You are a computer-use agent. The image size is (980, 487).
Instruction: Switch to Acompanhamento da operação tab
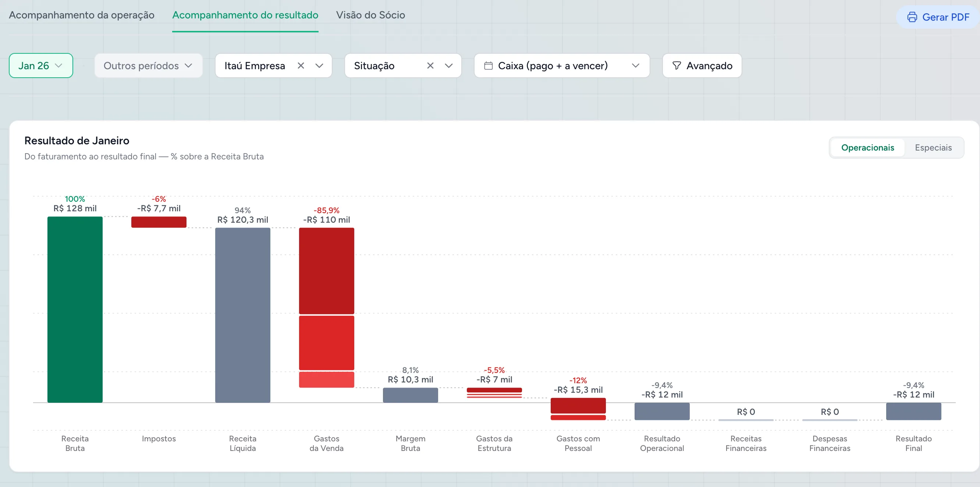pyautogui.click(x=81, y=15)
